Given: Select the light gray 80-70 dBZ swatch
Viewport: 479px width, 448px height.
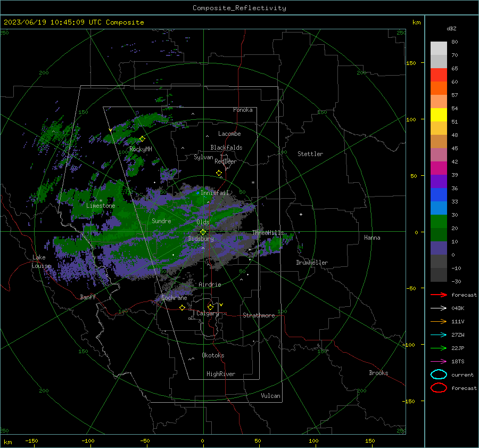Looking at the screenshot, I should 439,48.
